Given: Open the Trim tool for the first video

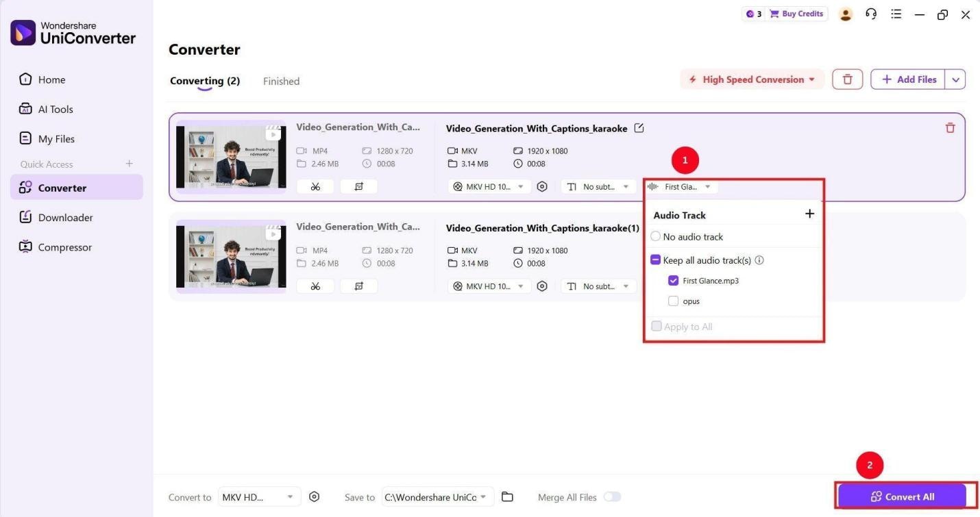Looking at the screenshot, I should pyautogui.click(x=315, y=186).
